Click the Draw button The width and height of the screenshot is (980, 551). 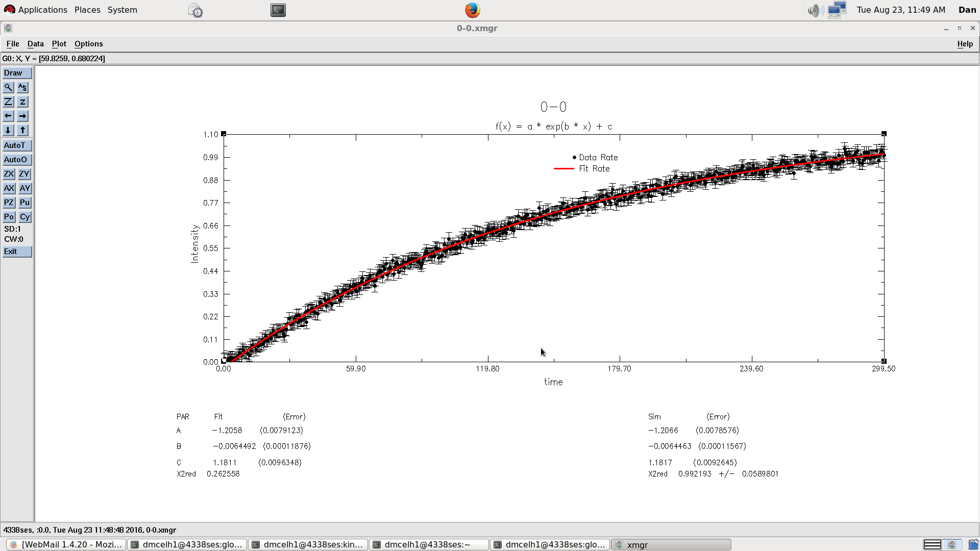point(17,73)
